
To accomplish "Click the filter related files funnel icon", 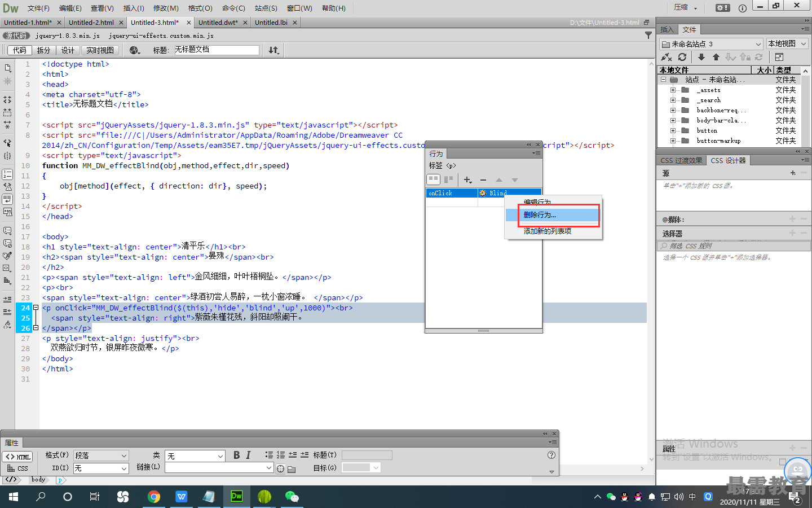I will (648, 35).
